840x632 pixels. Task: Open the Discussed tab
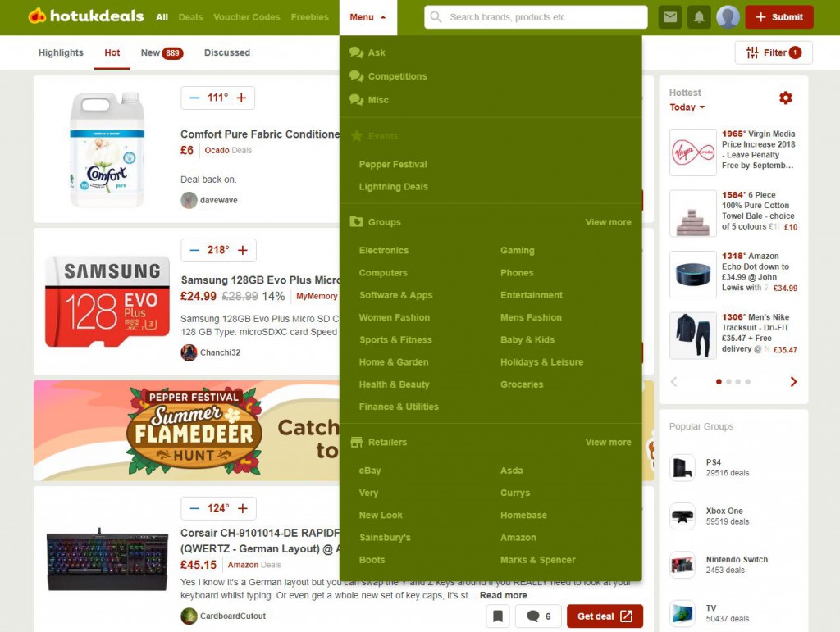pyautogui.click(x=227, y=52)
